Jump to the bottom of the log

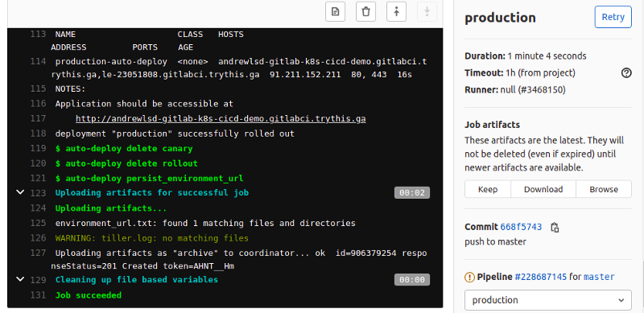tap(427, 11)
